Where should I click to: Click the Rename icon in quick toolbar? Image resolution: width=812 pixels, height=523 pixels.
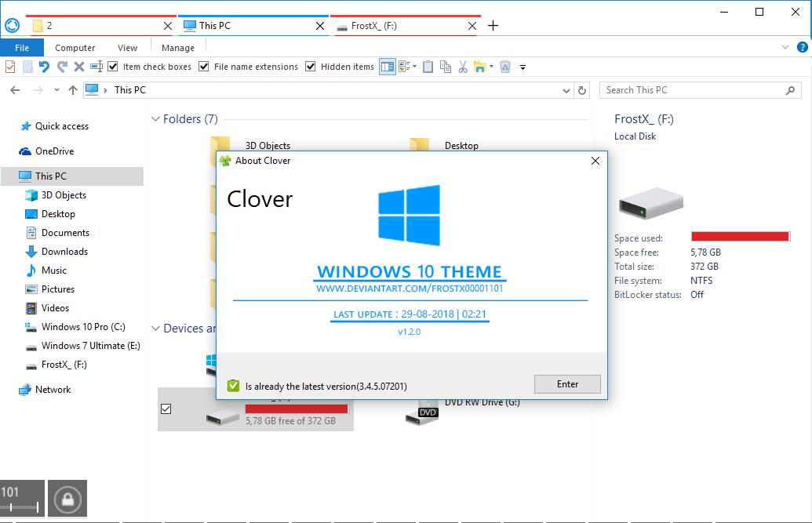(x=96, y=67)
